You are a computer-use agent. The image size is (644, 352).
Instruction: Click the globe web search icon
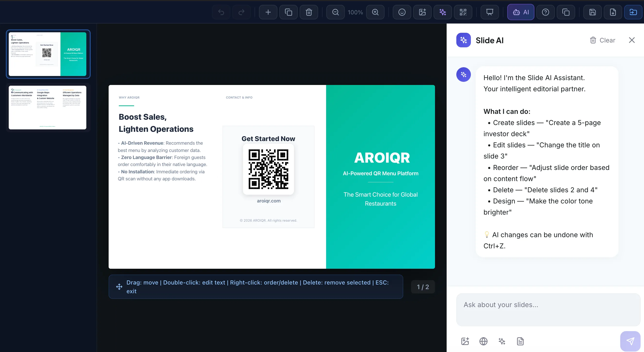point(483,341)
